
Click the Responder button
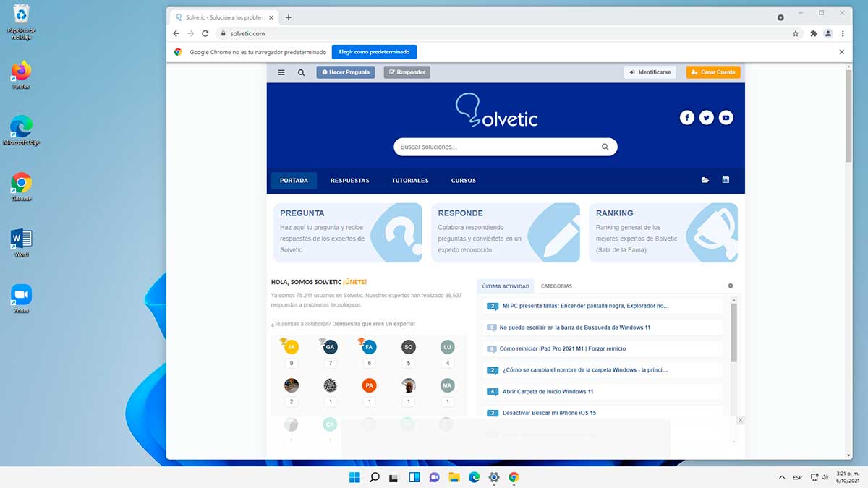click(x=407, y=72)
